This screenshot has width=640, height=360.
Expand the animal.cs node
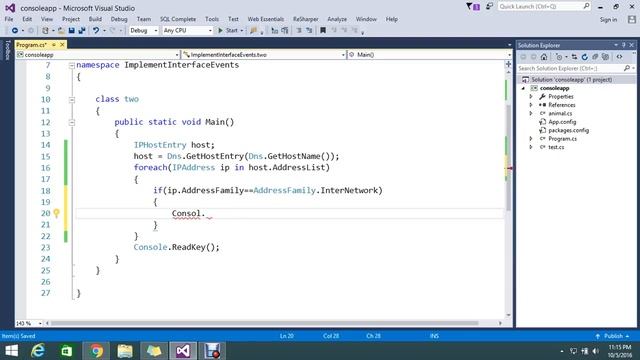531,113
